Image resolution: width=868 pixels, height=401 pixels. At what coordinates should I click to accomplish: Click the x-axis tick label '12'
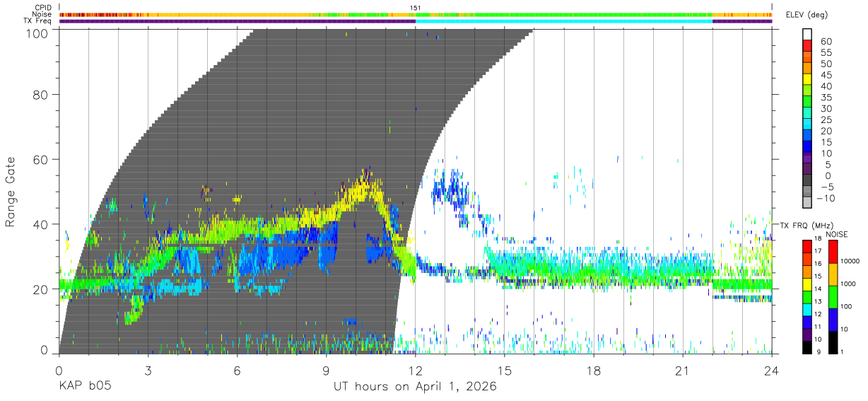coord(416,371)
